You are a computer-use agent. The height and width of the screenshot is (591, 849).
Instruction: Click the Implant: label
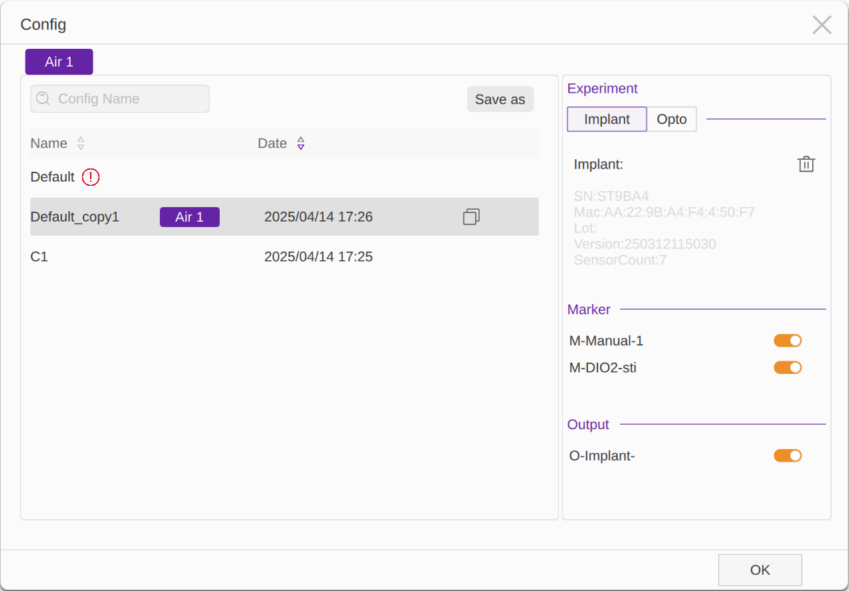click(x=598, y=165)
